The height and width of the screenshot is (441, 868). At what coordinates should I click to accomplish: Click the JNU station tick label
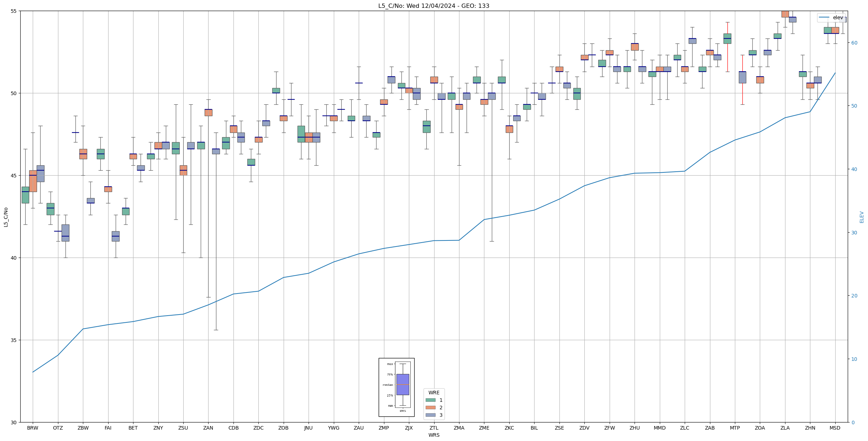(309, 428)
